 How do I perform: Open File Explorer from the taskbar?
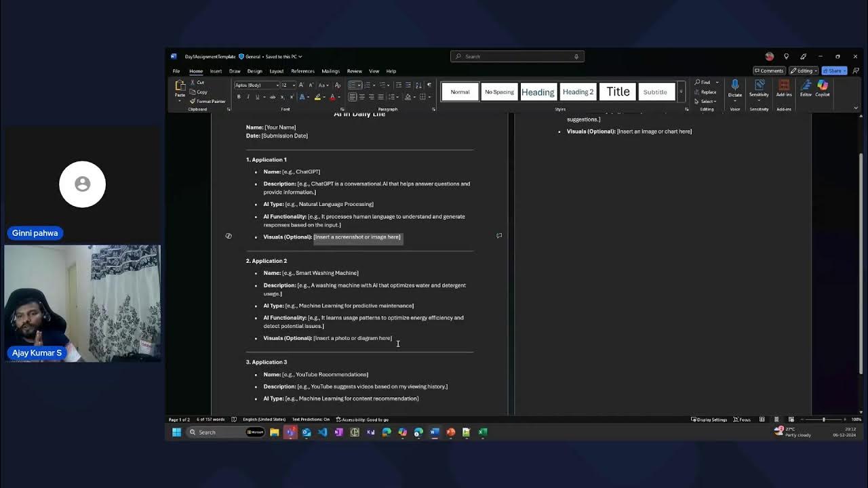point(275,432)
